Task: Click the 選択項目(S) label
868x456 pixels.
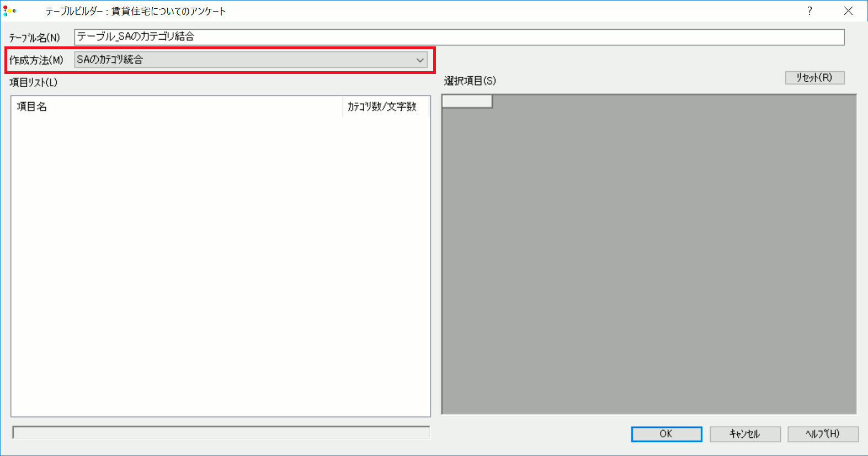Action: [470, 81]
